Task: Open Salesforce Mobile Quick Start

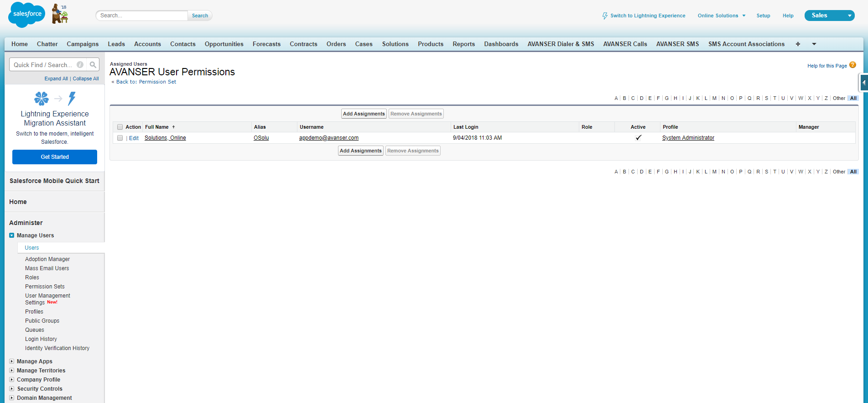Action: [54, 181]
